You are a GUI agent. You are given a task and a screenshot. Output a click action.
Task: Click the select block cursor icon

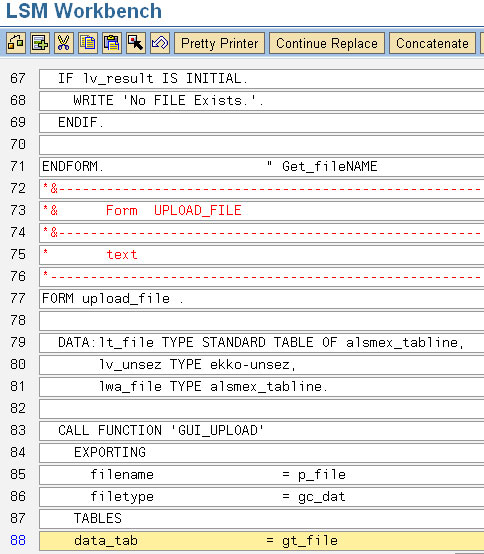136,43
